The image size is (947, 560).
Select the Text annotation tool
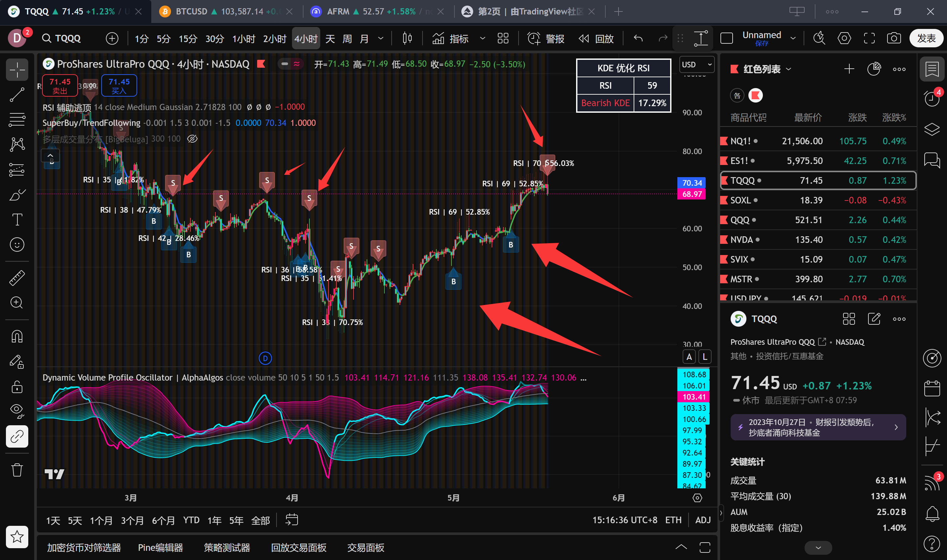click(17, 220)
